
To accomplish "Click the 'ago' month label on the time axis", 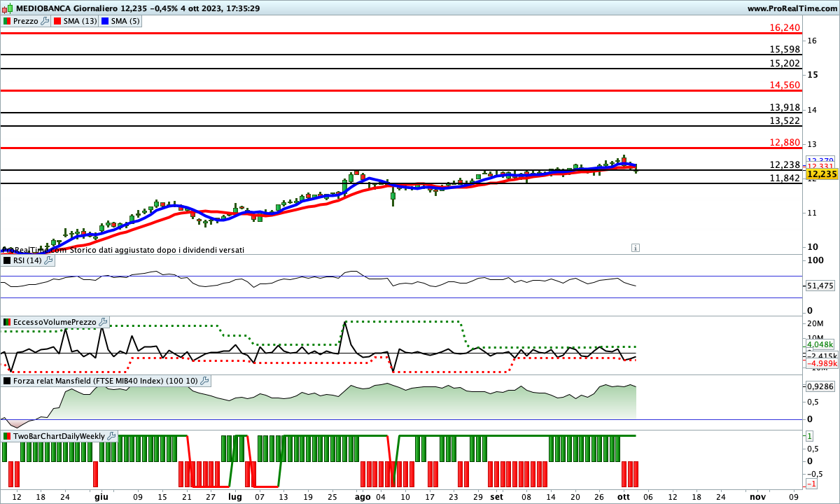I will point(363,496).
